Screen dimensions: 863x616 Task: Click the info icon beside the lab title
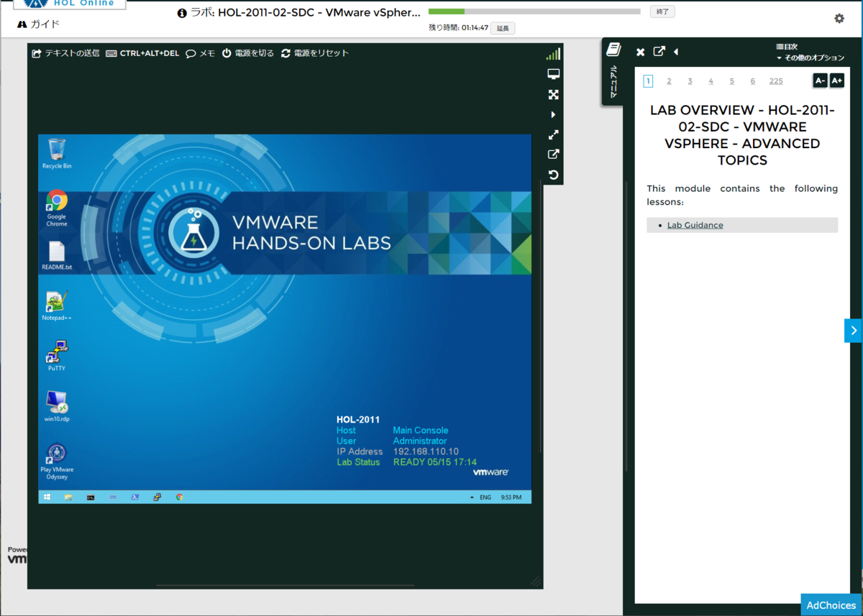click(x=182, y=13)
